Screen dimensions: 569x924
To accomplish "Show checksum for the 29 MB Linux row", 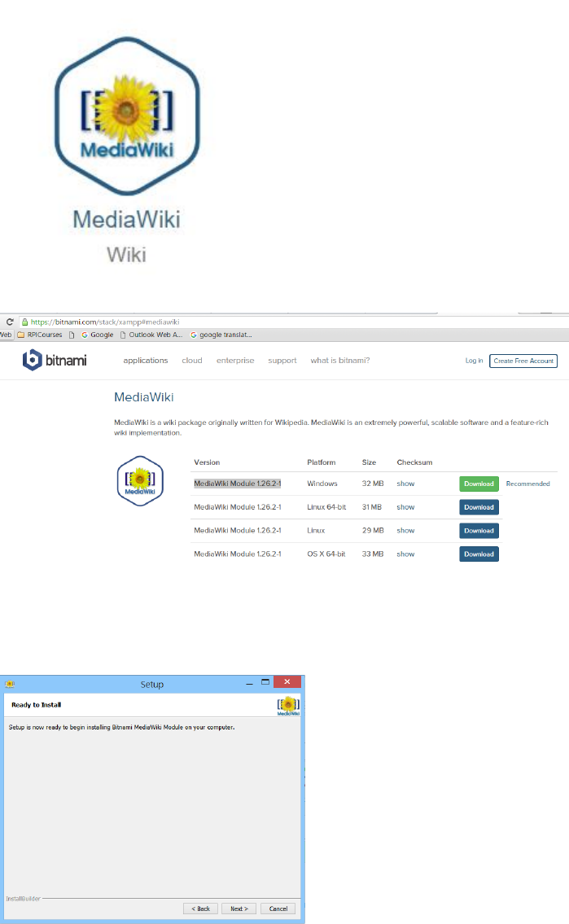I will [x=405, y=531].
